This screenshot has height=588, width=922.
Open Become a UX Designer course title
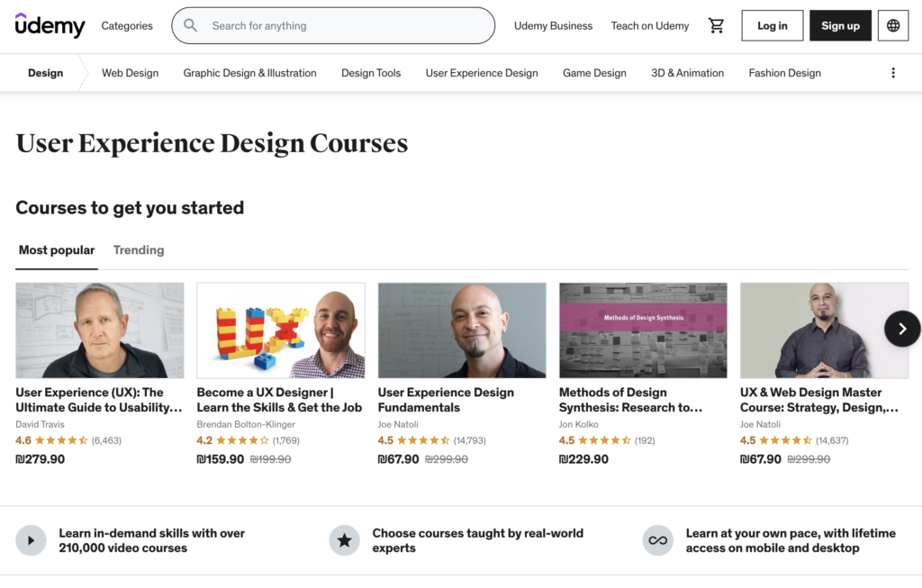(x=279, y=400)
